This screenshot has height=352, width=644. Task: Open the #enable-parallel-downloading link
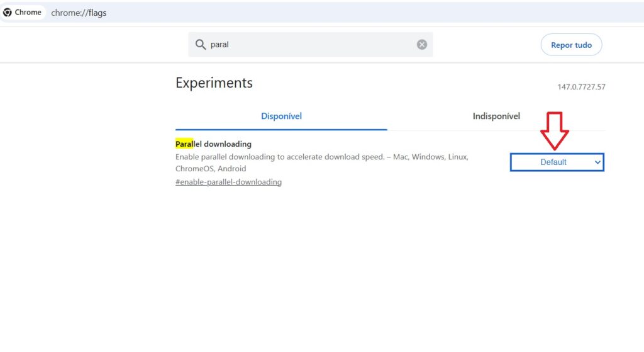(x=228, y=182)
